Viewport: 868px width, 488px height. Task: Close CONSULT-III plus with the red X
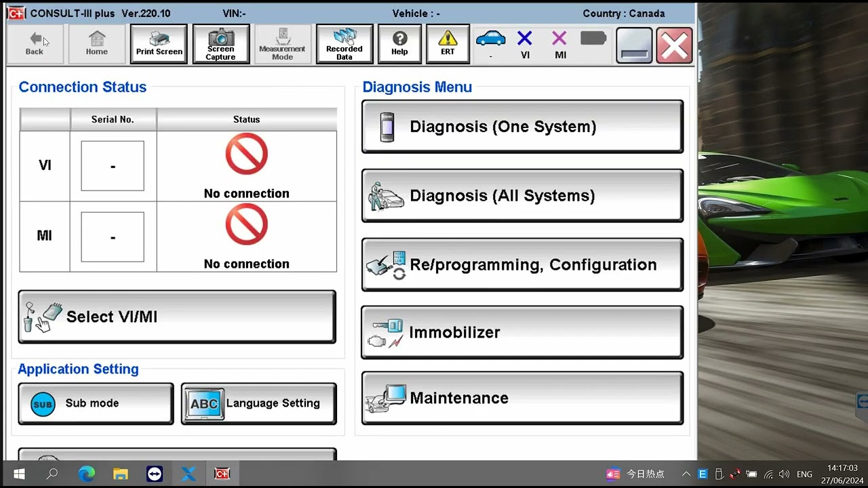click(674, 45)
